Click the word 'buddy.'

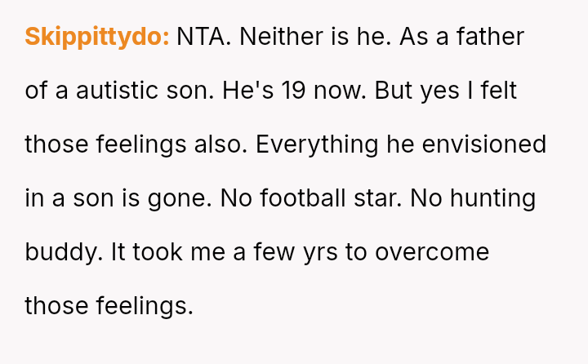(64, 252)
